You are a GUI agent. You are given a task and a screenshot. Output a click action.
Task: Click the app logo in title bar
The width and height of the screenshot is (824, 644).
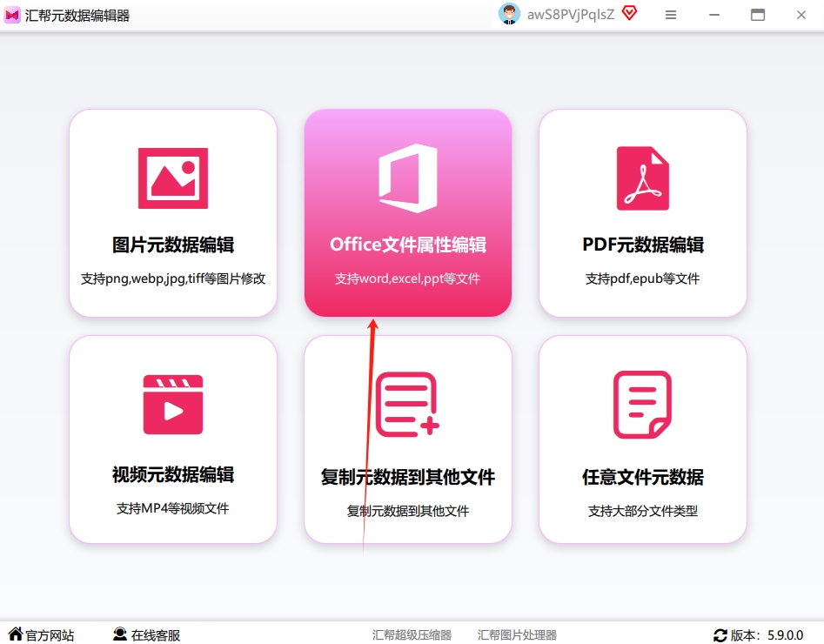[12, 15]
